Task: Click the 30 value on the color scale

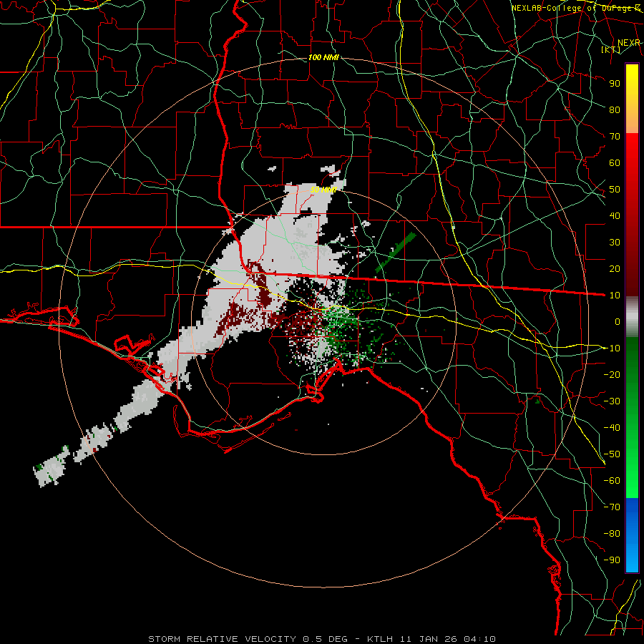Action: (x=615, y=243)
